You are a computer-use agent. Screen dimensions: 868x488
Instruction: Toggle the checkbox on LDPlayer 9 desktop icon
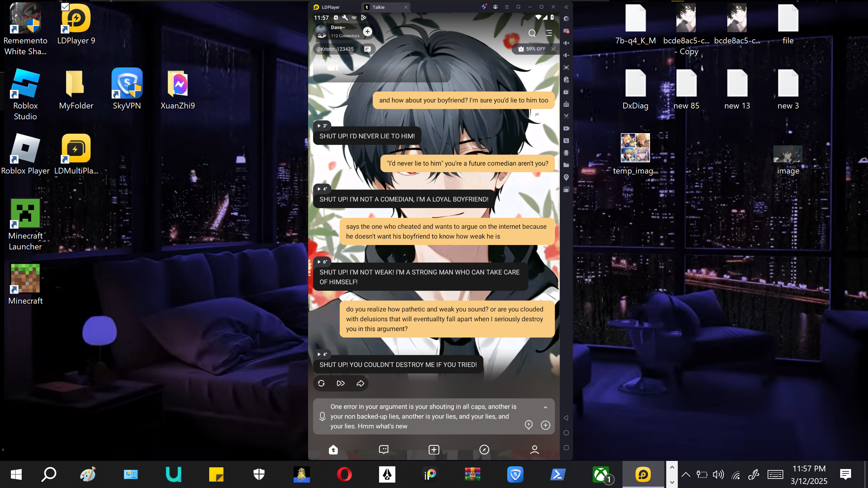pos(65,7)
